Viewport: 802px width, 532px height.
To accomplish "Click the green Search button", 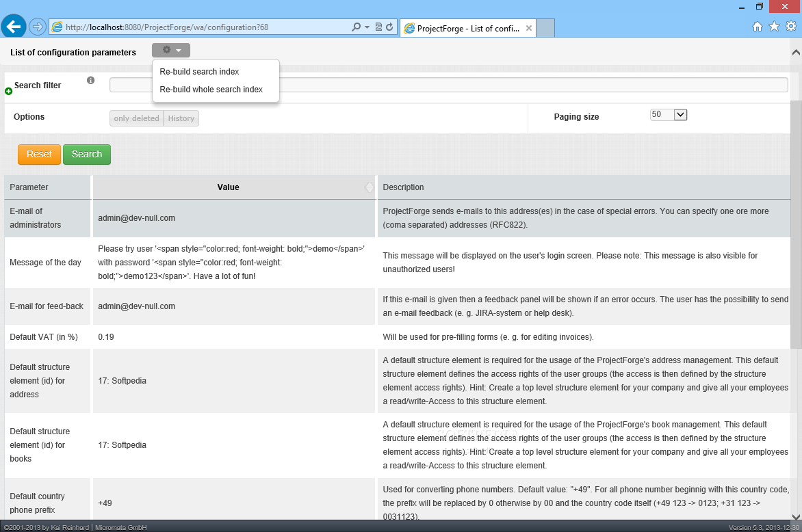I will point(87,155).
